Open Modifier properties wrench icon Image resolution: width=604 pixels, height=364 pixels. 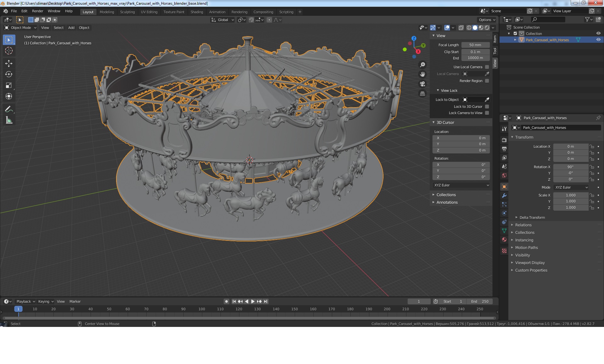504,196
